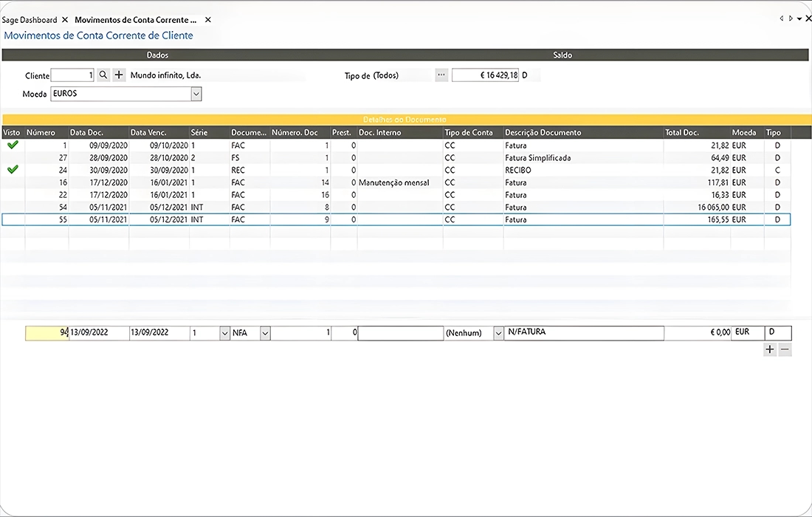This screenshot has width=812, height=517.
Task: Close the Sage Dashboard tab
Action: pyautogui.click(x=65, y=20)
